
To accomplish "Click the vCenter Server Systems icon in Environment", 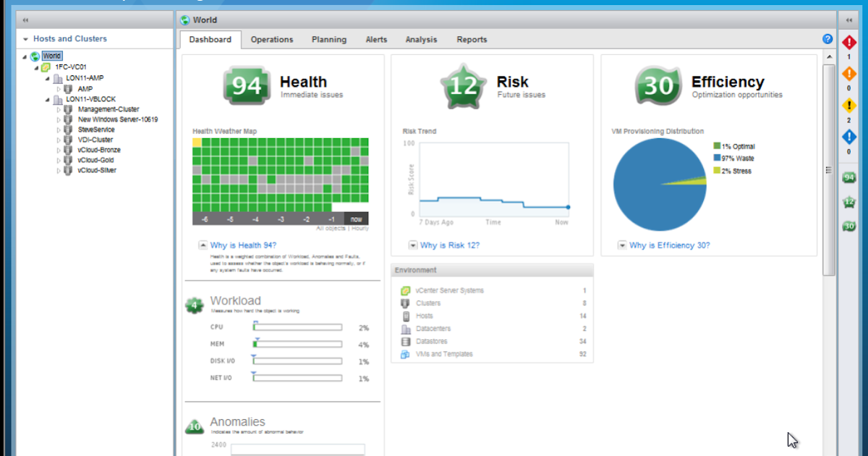I will coord(405,290).
